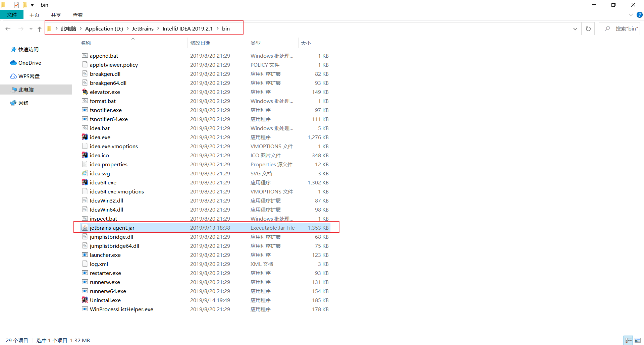Go up one folder level arrow
644x345 pixels.
40,29
